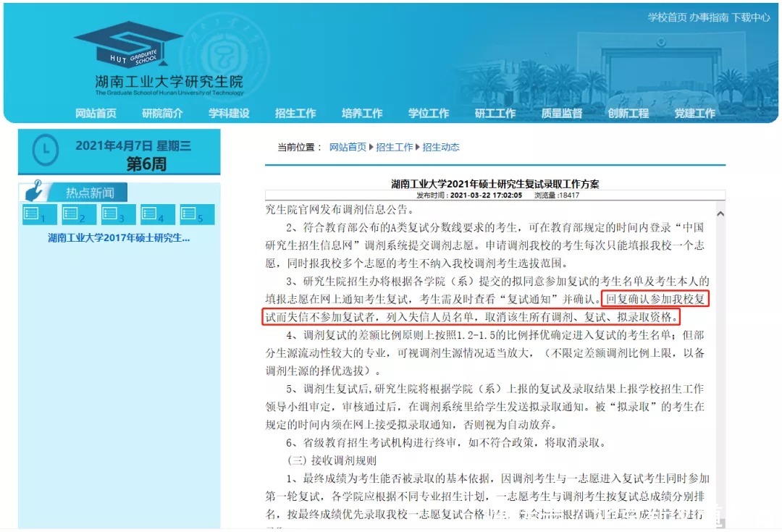This screenshot has height=532, width=782.
Task: Click the scrollbar up arrow
Action: pyautogui.click(x=720, y=213)
